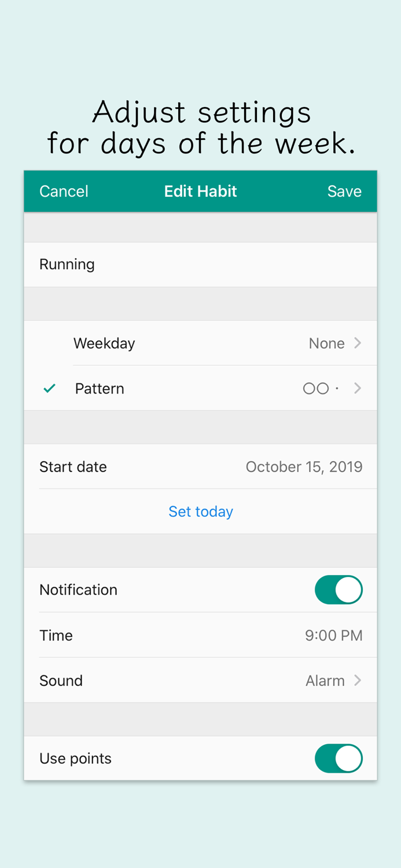Tap the 9:00 PM notification time

(x=333, y=635)
